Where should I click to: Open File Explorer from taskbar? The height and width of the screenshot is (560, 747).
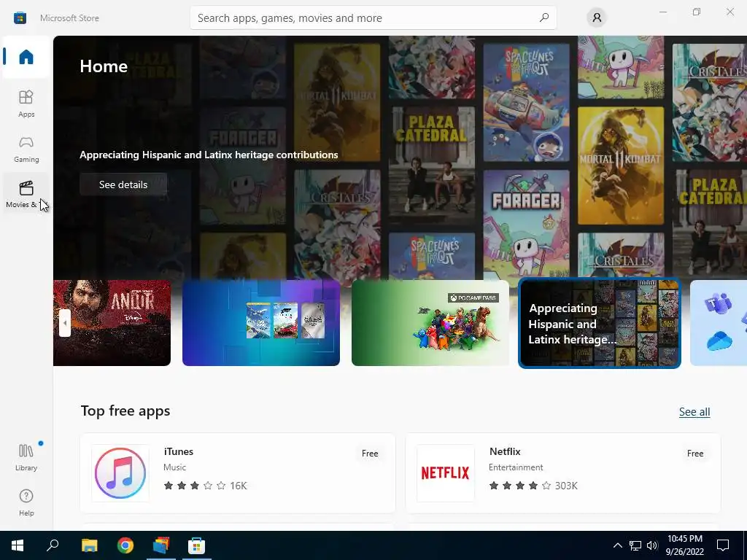(89, 545)
